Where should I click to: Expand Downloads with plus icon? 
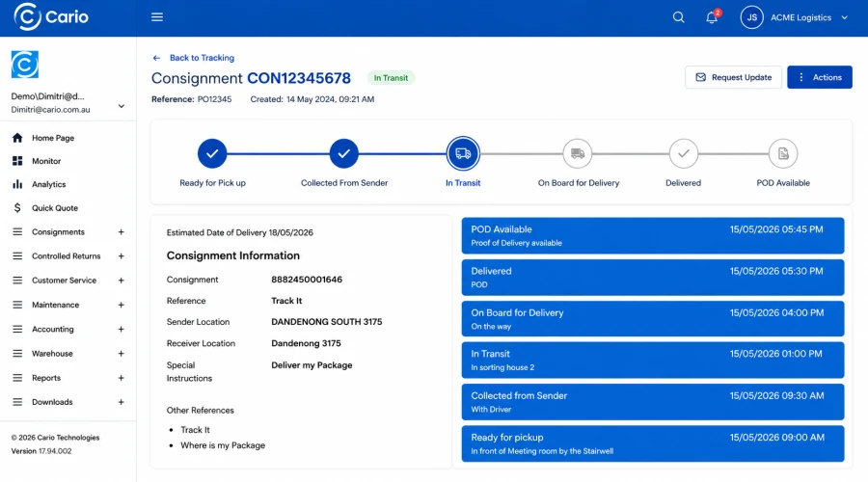coord(121,402)
